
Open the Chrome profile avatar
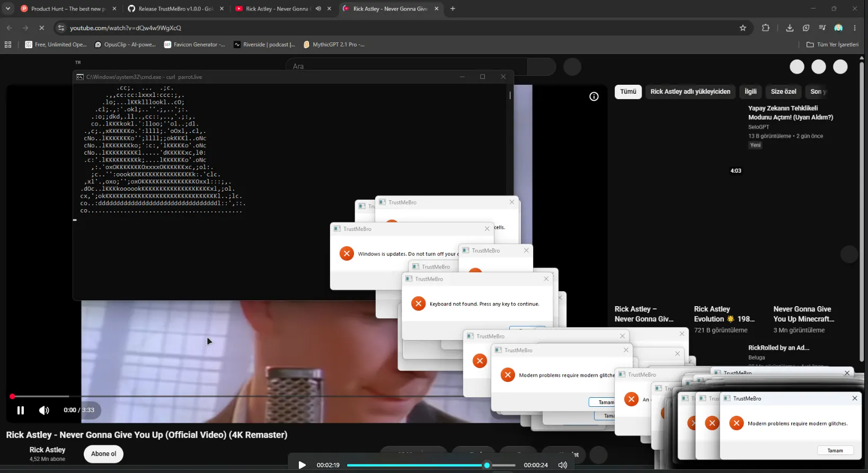click(x=838, y=28)
